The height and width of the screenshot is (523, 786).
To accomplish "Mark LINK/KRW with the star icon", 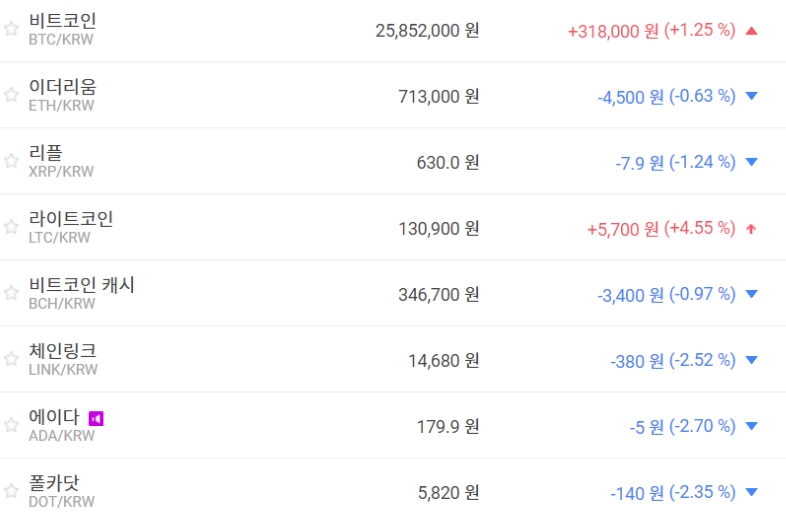I will (x=11, y=359).
